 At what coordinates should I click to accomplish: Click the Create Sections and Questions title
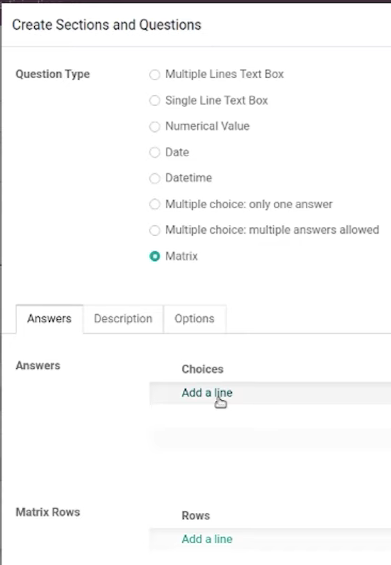coord(107,25)
